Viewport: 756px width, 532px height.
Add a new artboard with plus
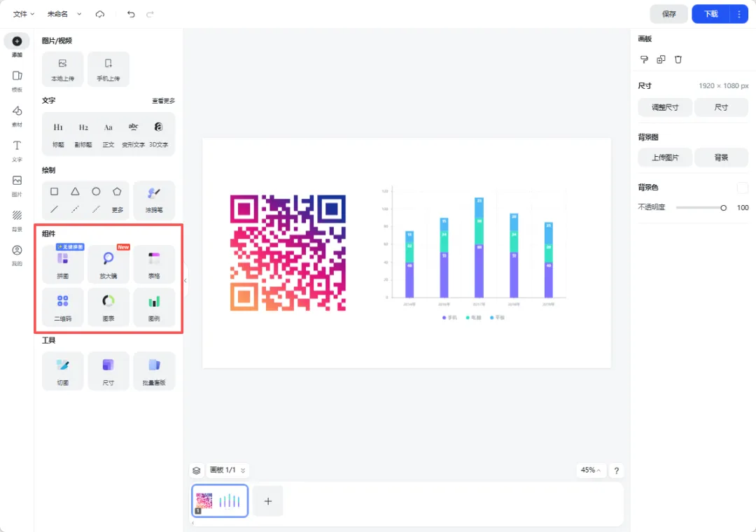268,501
